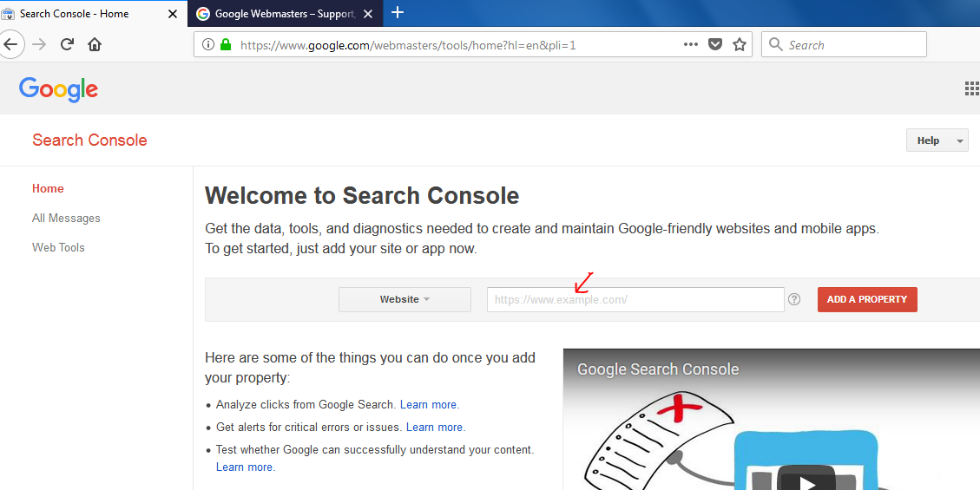
Task: Open Web Tools in sidebar
Action: tap(58, 247)
